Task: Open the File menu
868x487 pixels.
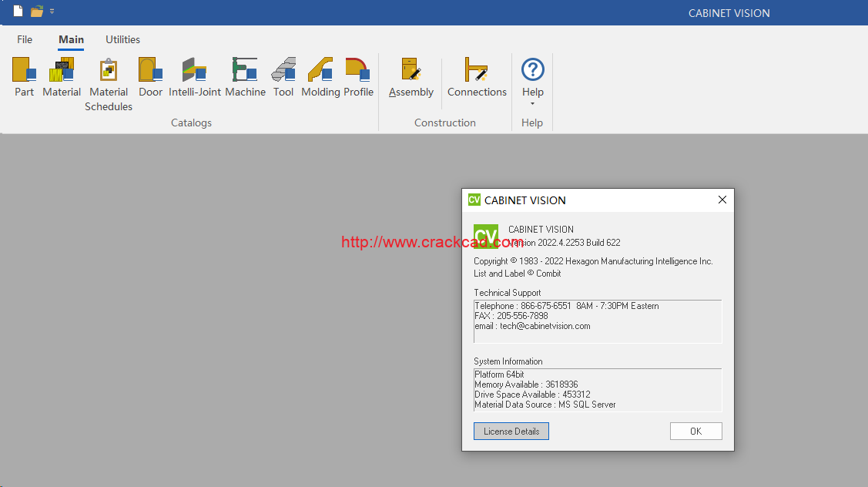Action: 25,39
